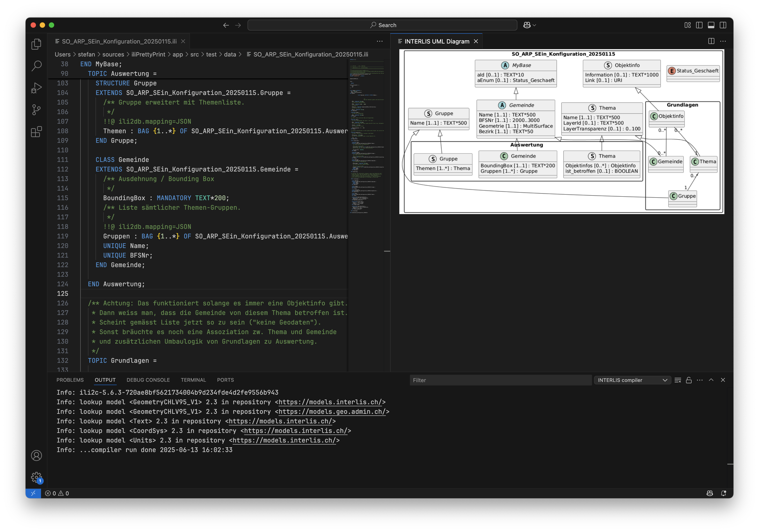Image resolution: width=759 pixels, height=532 pixels.
Task: Open errors and warnings status indicator
Action: tap(57, 493)
